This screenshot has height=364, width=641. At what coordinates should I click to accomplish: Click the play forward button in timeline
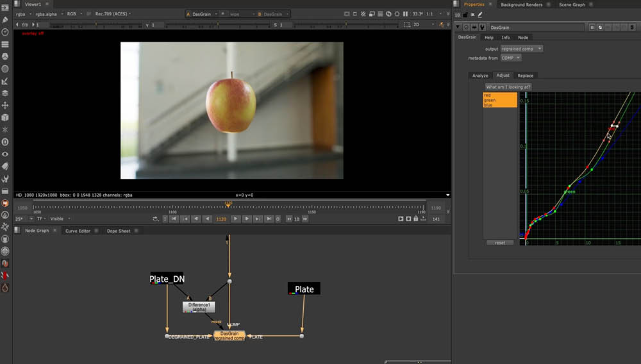coord(236,219)
